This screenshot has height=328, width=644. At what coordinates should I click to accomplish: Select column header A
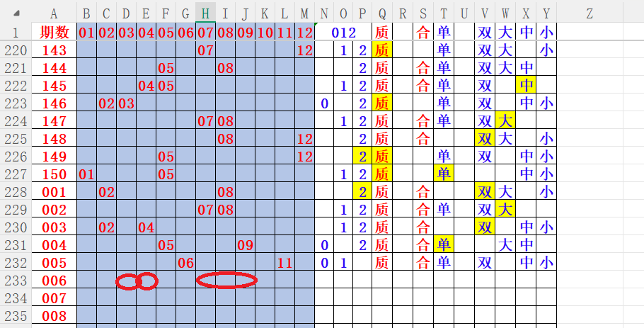[x=54, y=13]
